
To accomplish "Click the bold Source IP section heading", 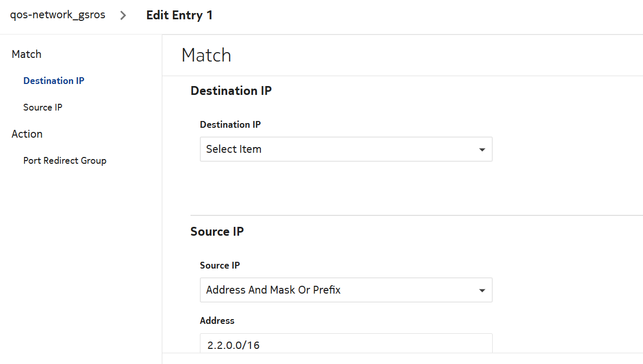I will coord(217,232).
